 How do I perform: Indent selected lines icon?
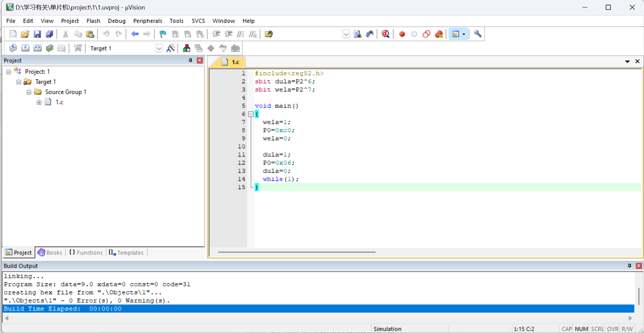(216, 34)
